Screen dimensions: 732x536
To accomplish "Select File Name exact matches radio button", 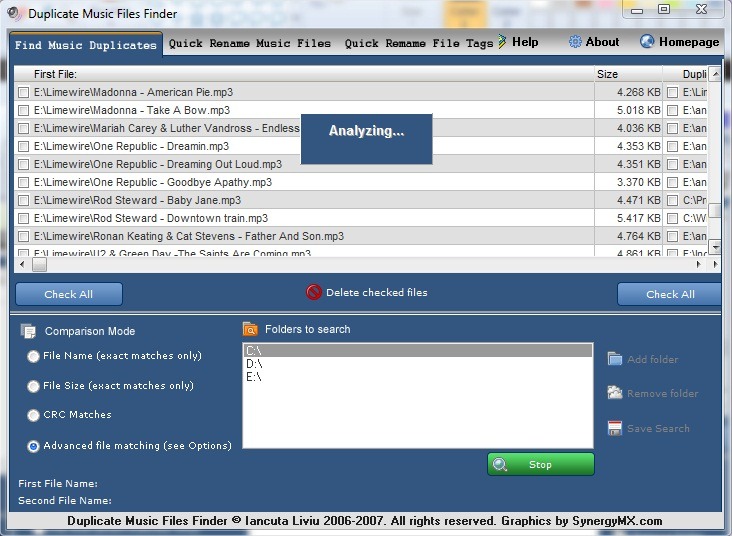I will pos(34,356).
